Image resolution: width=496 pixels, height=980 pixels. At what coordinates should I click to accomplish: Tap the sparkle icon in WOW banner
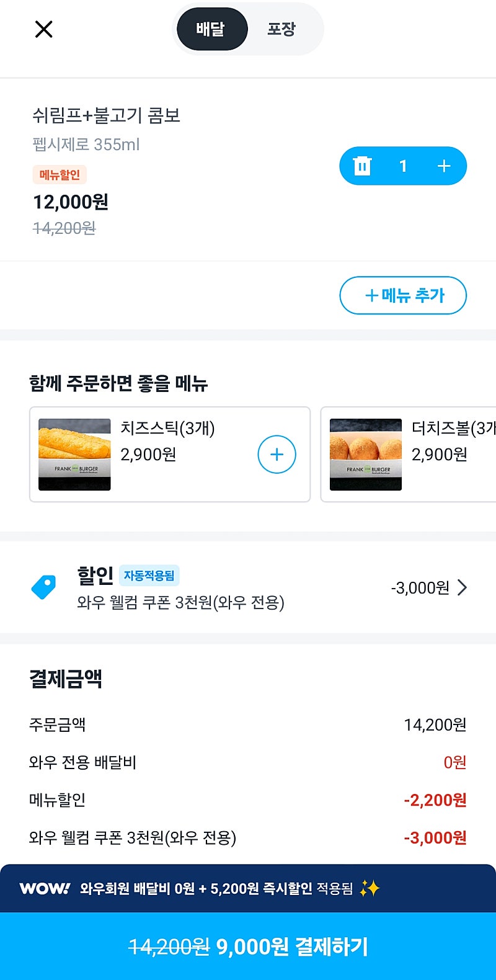[x=370, y=889]
